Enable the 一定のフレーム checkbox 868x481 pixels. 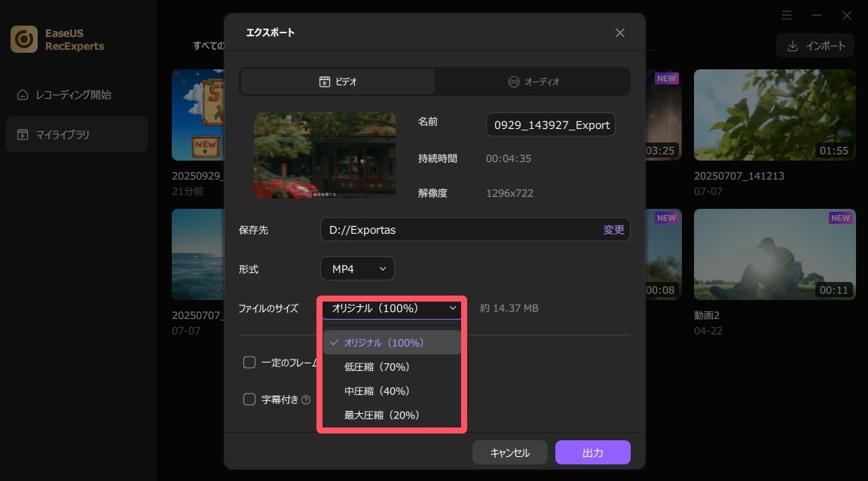pyautogui.click(x=249, y=362)
